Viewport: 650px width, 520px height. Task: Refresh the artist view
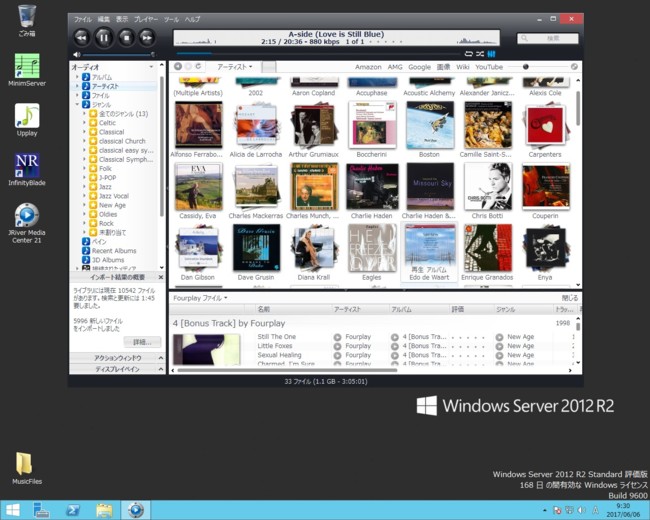coord(199,66)
